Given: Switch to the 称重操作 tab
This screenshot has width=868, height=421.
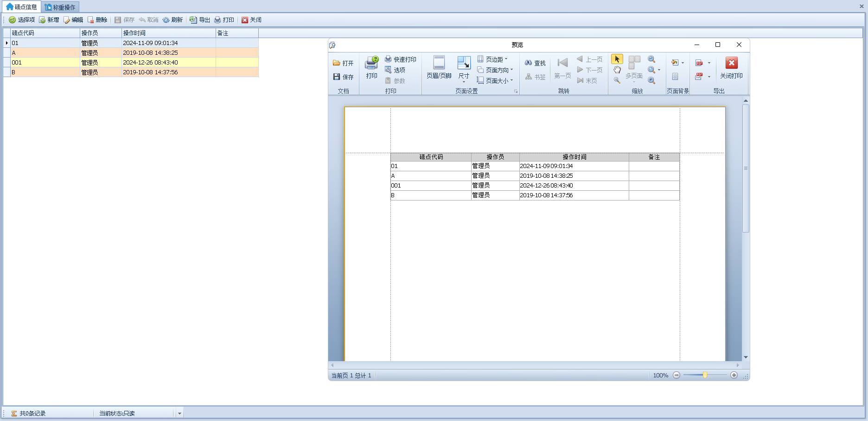Looking at the screenshot, I should 60,7.
